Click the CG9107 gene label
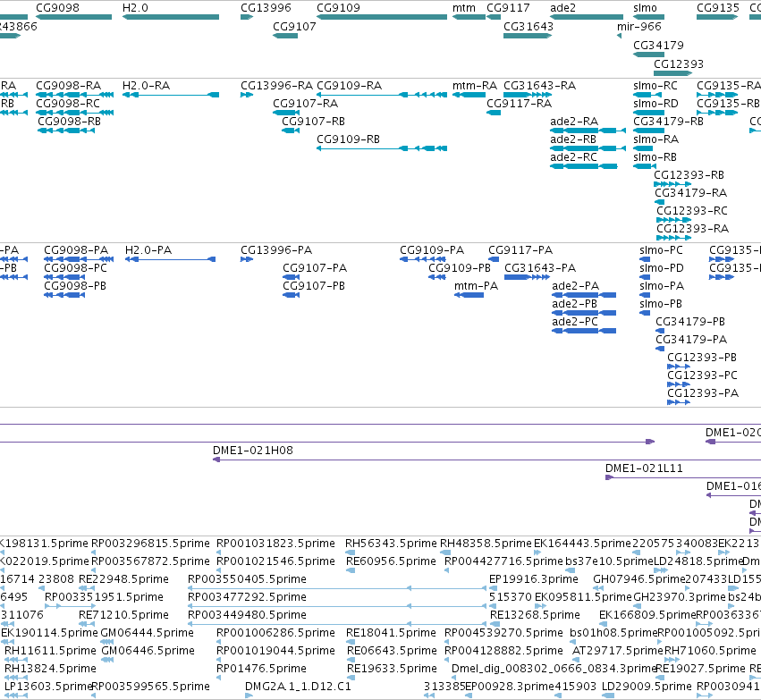761x700 pixels. (294, 26)
